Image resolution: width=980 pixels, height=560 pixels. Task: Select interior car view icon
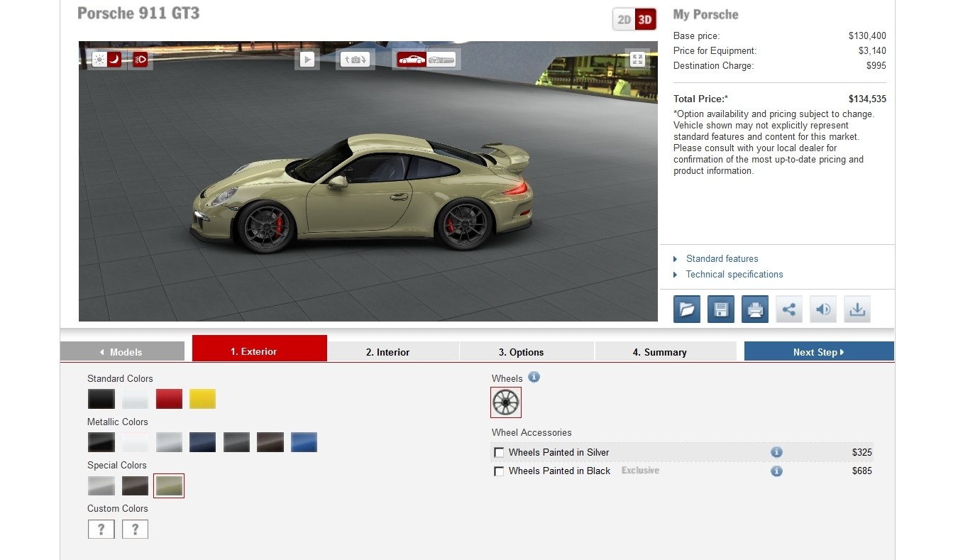tap(441, 60)
